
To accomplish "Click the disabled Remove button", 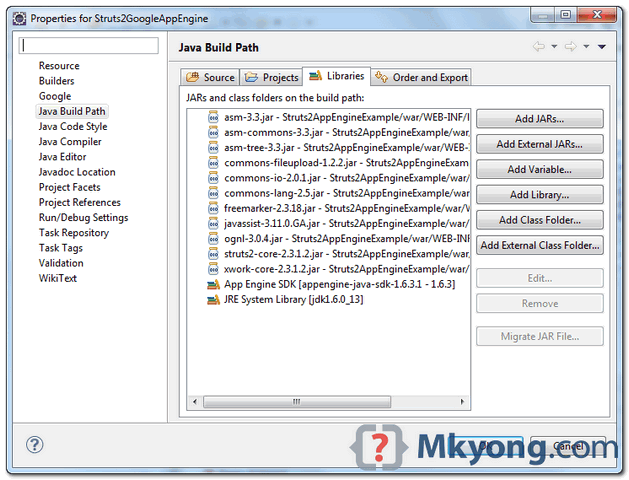I will [x=540, y=304].
